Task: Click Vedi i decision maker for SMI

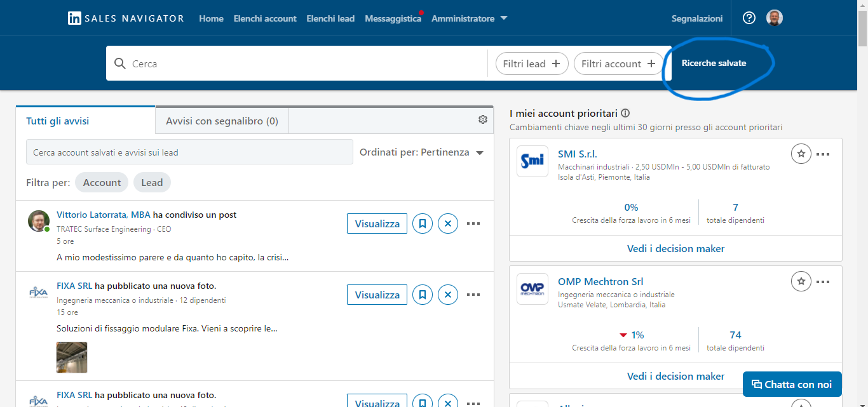Action: (675, 248)
